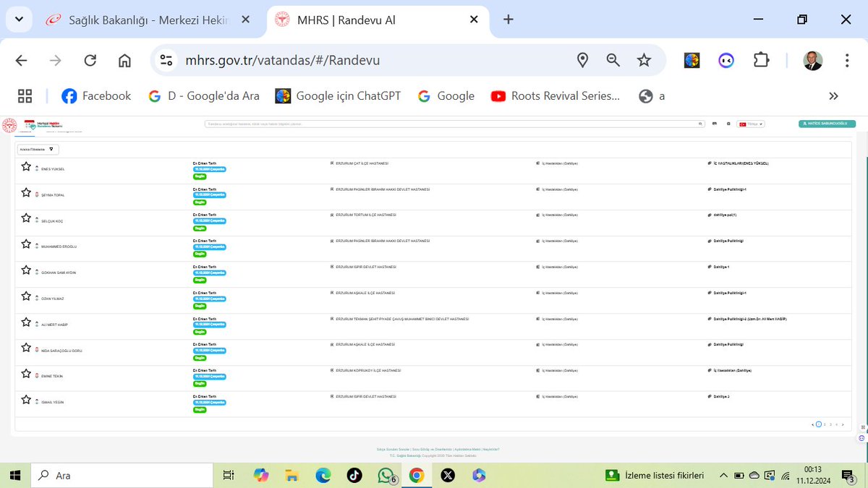Open a new Chrome tab
868x488 pixels.
point(509,20)
